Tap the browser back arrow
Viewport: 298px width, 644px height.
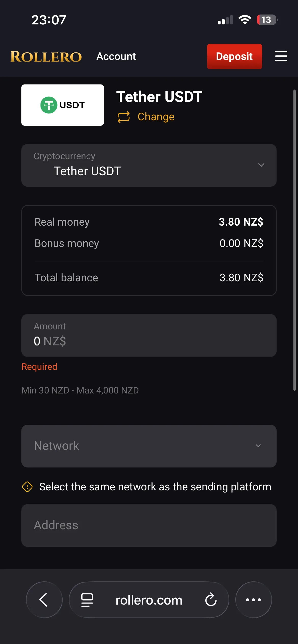pos(44,599)
